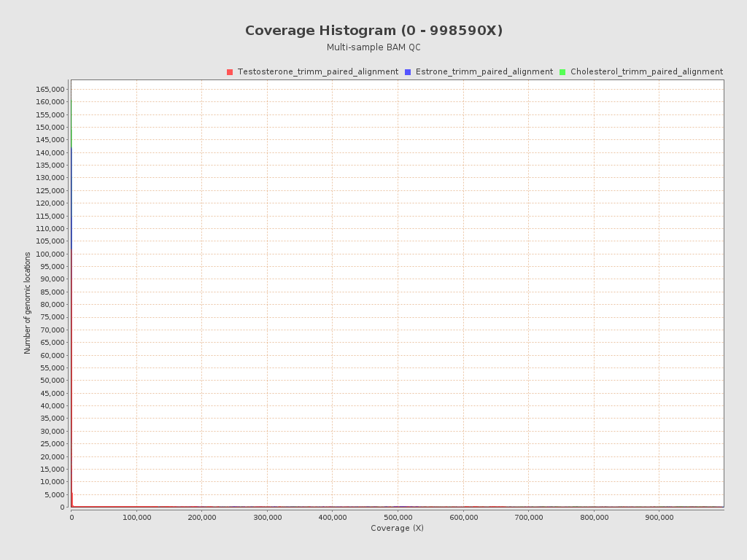Click the 155,000 y-axis tick label
Viewport: 747px width, 560px height.
point(50,114)
